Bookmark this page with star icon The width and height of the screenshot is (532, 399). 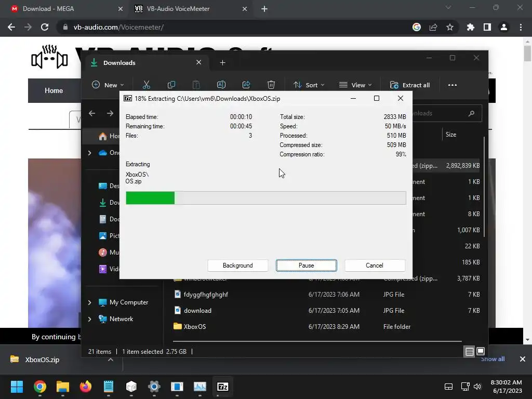pyautogui.click(x=450, y=27)
